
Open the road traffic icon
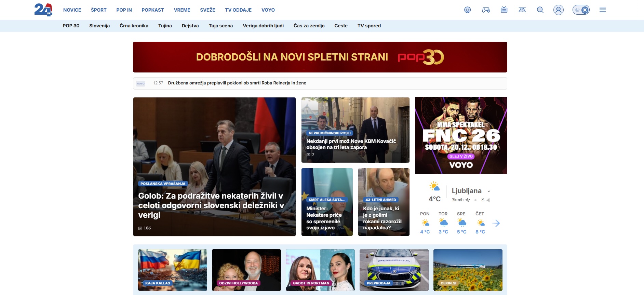click(522, 10)
